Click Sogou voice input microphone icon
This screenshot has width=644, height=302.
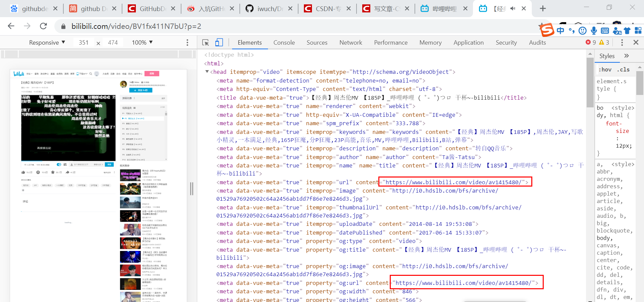tap(594, 31)
